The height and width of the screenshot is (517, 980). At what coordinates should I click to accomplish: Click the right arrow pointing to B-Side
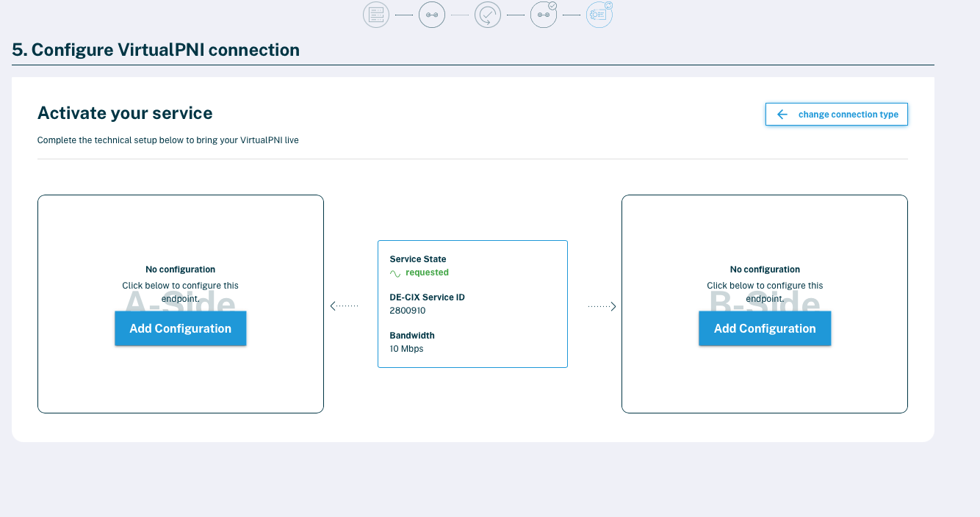pos(602,306)
